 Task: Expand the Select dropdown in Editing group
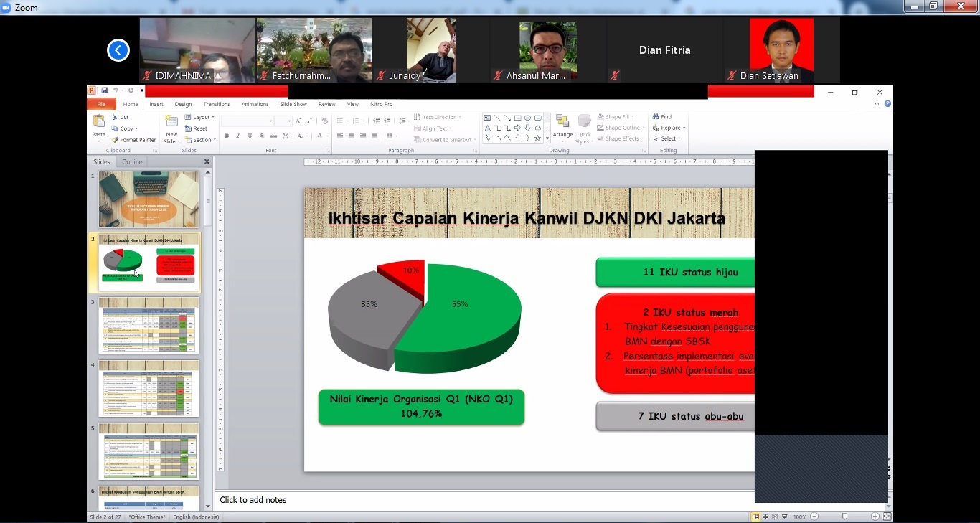click(670, 138)
